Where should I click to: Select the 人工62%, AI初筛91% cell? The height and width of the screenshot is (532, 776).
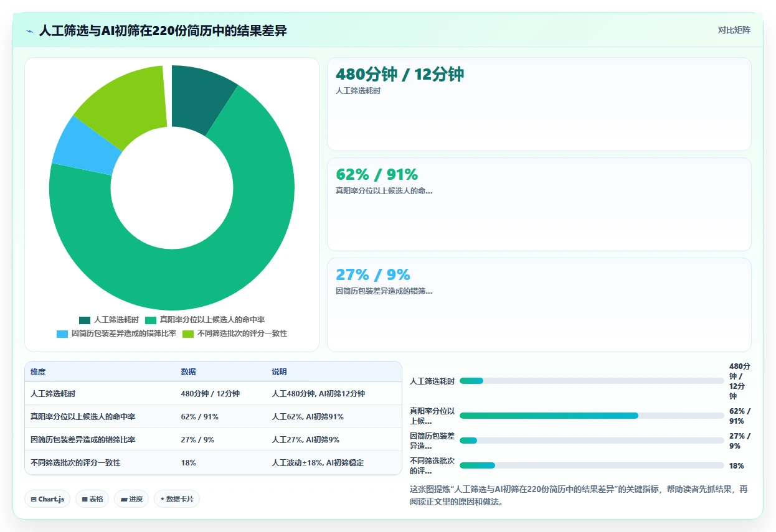tap(334, 417)
